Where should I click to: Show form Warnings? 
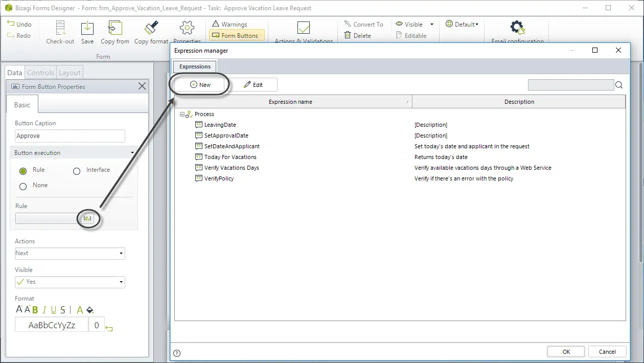click(229, 24)
